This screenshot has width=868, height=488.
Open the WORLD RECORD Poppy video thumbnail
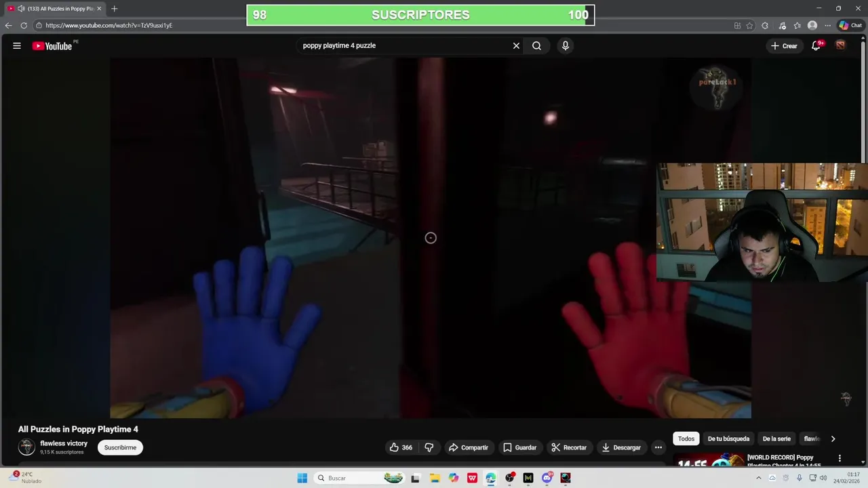click(708, 460)
